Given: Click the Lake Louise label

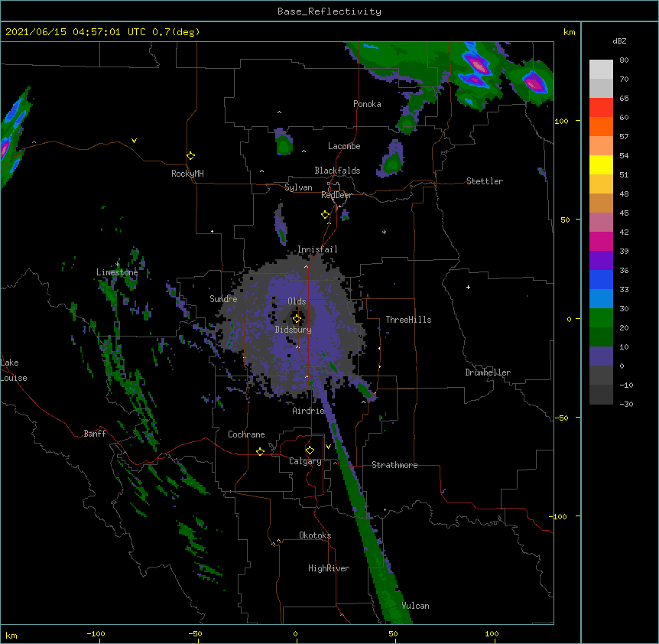Looking at the screenshot, I should pyautogui.click(x=14, y=370).
